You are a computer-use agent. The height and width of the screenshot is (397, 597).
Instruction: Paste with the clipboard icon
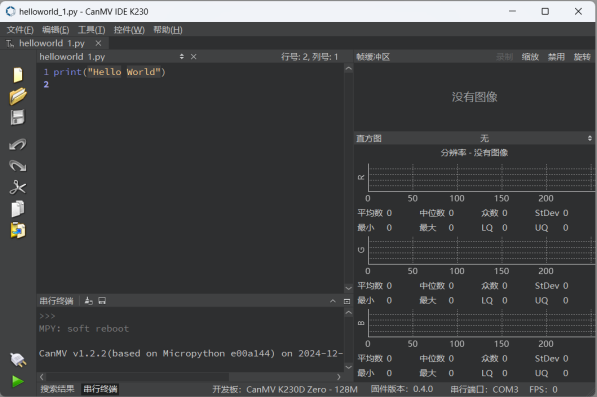coord(18,230)
